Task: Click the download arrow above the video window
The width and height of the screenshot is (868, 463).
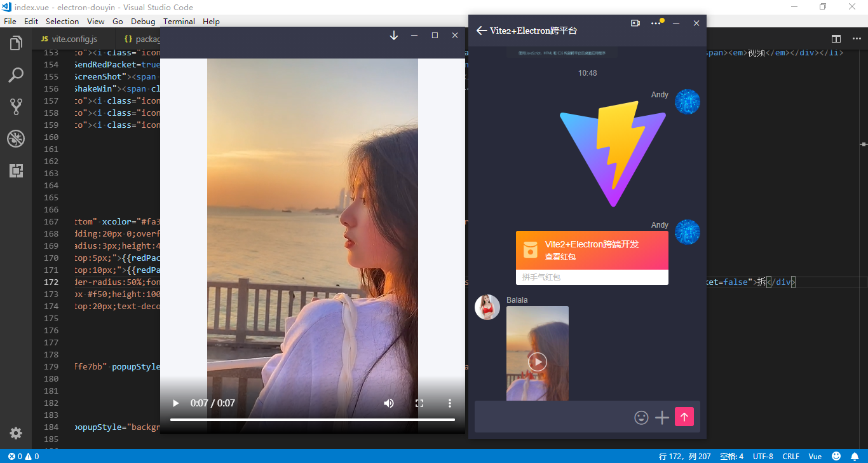Action: point(393,36)
